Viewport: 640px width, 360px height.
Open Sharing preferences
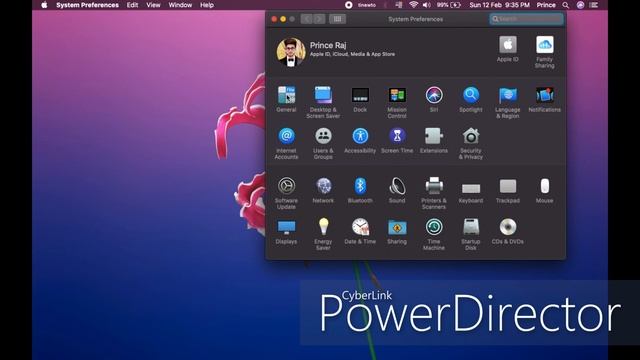point(397,231)
